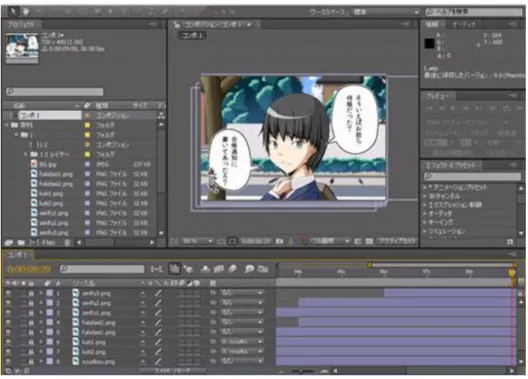Click the current time indicator marker

[512, 273]
